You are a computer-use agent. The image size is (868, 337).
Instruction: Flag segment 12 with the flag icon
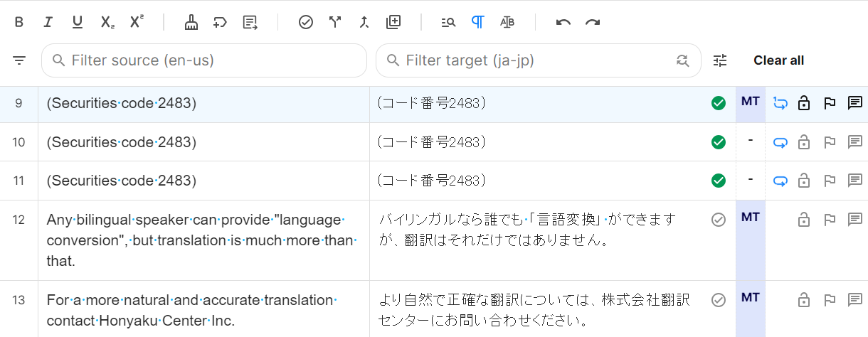tap(829, 220)
